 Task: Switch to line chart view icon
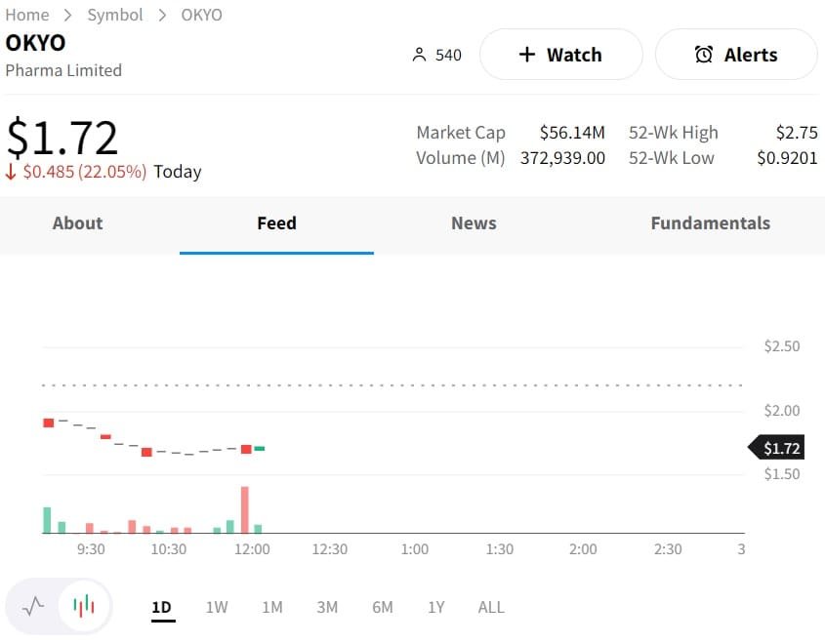pos(33,606)
